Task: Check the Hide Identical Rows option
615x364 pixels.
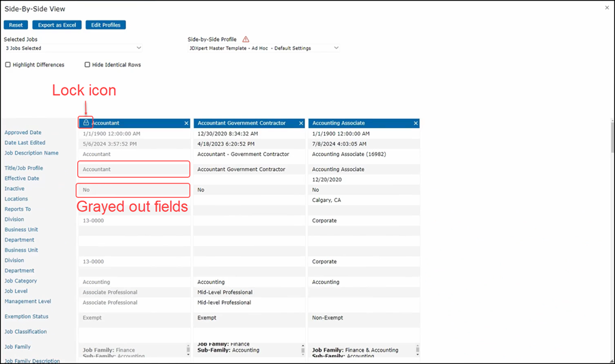Action: click(88, 65)
